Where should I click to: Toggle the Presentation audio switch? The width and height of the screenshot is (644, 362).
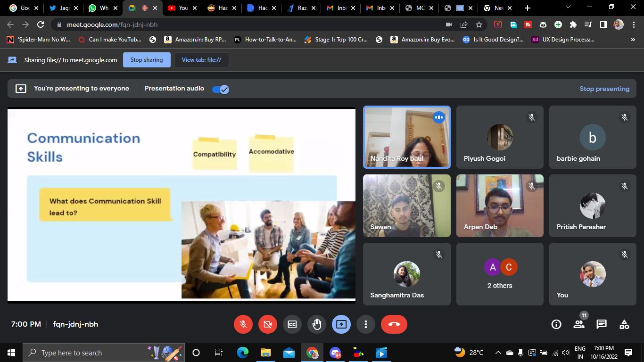coord(220,89)
